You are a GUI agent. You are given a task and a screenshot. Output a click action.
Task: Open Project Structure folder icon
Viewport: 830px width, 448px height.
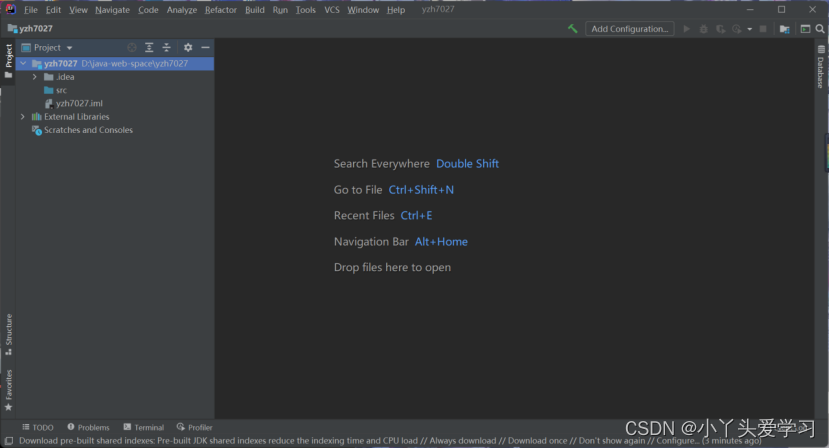tap(784, 29)
